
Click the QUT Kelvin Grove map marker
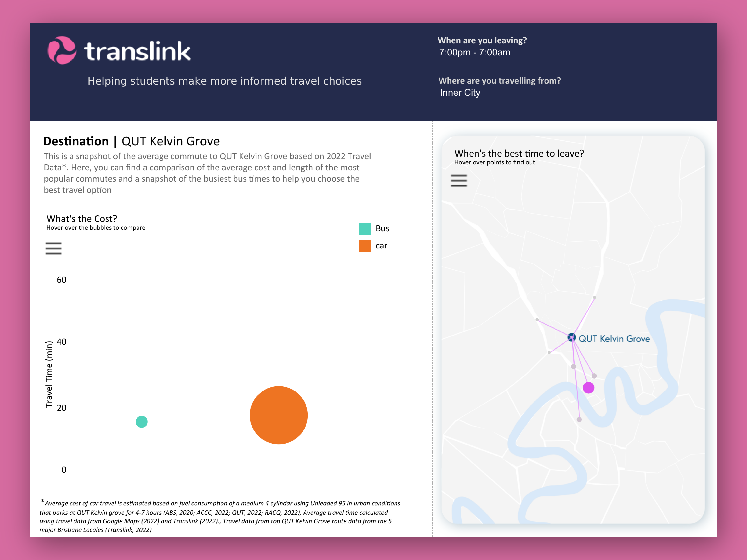tap(571, 337)
